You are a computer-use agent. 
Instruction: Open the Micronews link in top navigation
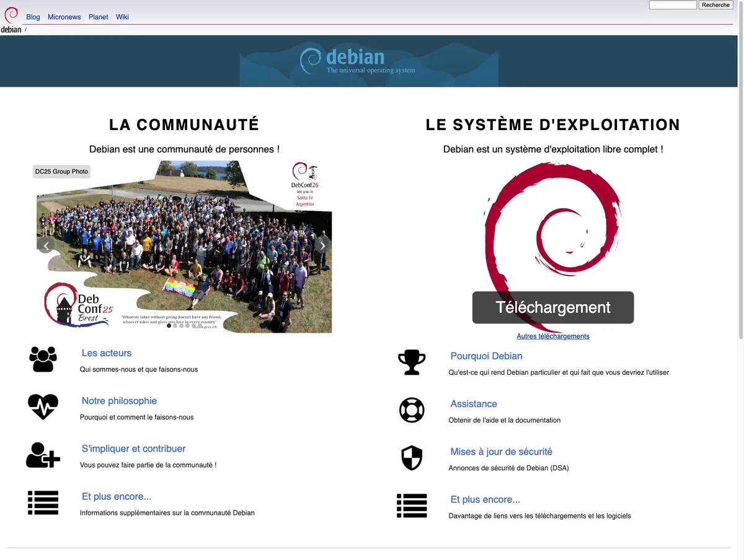pyautogui.click(x=64, y=17)
